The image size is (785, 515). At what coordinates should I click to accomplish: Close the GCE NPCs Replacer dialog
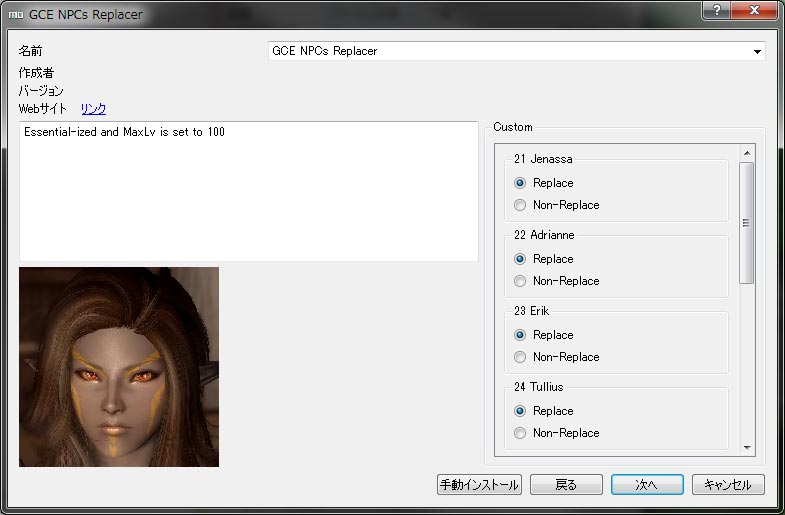(x=754, y=10)
